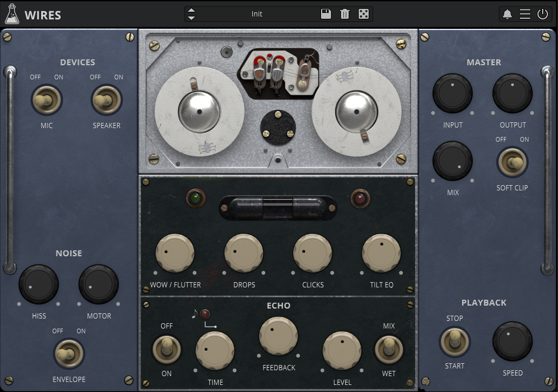This screenshot has height=392, width=558.
Task: Click the Wow / Flutter knob
Action: point(175,253)
